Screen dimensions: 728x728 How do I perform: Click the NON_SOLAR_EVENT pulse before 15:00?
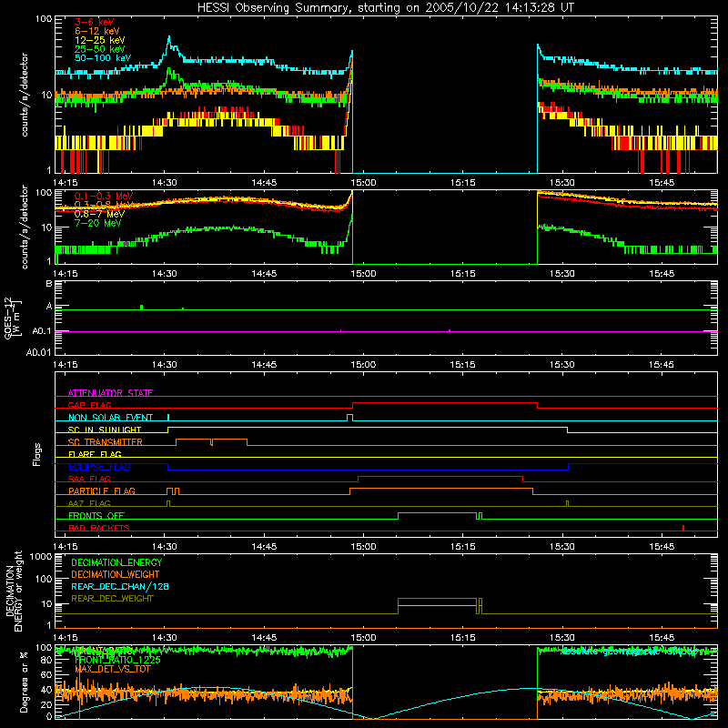tap(350, 417)
